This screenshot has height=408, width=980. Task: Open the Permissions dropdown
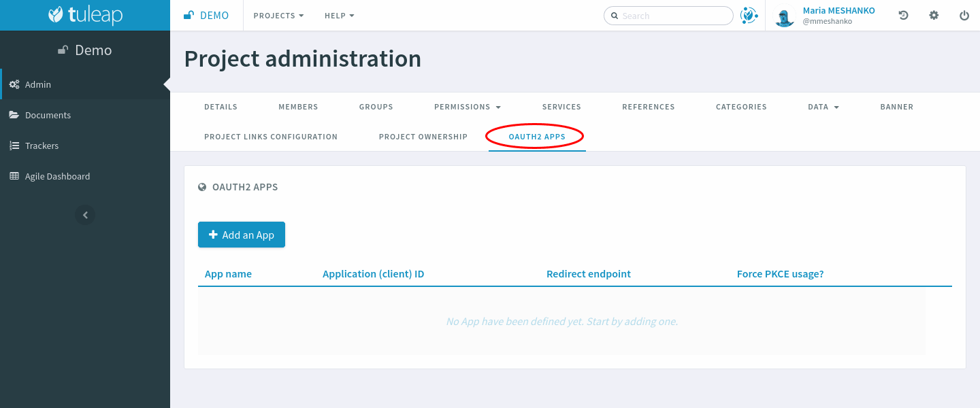pos(468,107)
